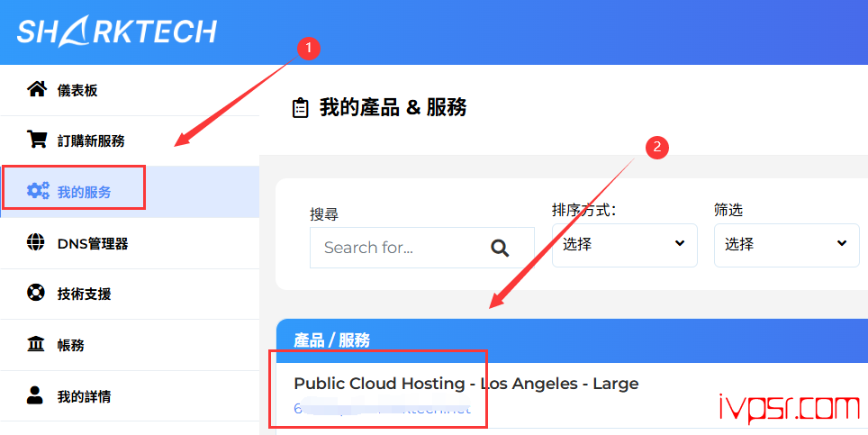Click the clipboard icon beside page title
The image size is (868, 435).
[x=300, y=108]
